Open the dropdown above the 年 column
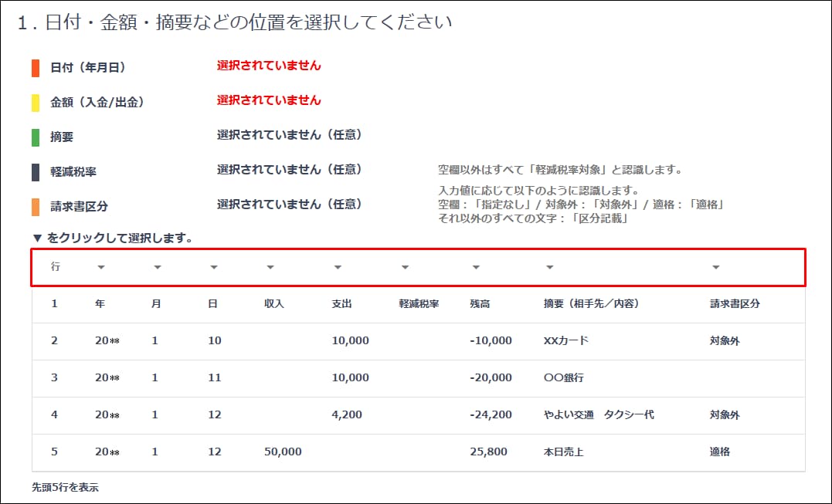Viewport: 832px width, 504px height. tap(101, 267)
